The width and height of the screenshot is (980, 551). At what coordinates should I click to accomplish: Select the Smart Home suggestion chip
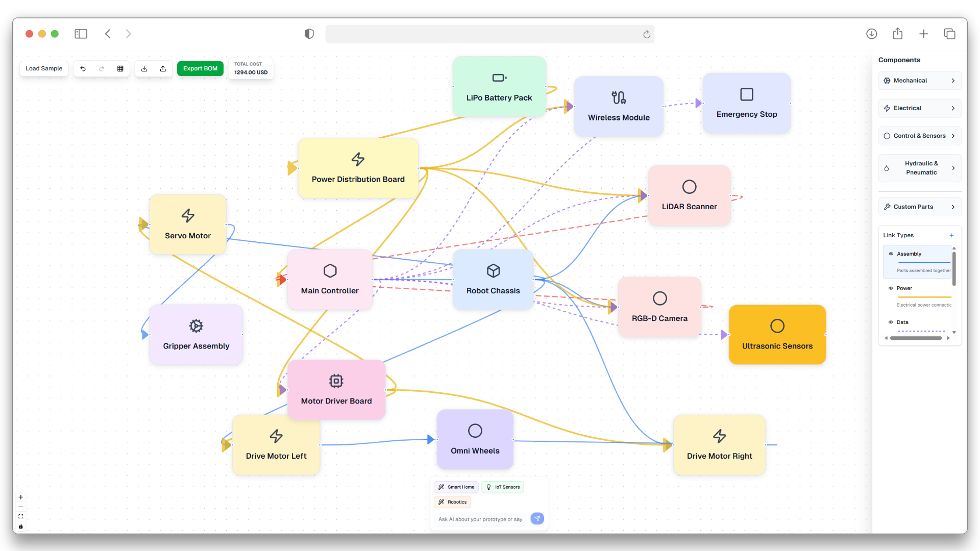tap(456, 487)
